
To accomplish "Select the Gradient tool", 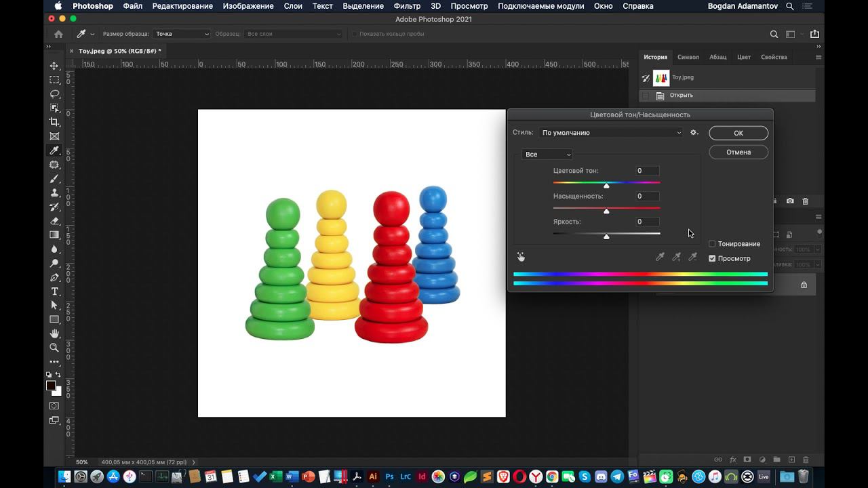I will tap(54, 235).
